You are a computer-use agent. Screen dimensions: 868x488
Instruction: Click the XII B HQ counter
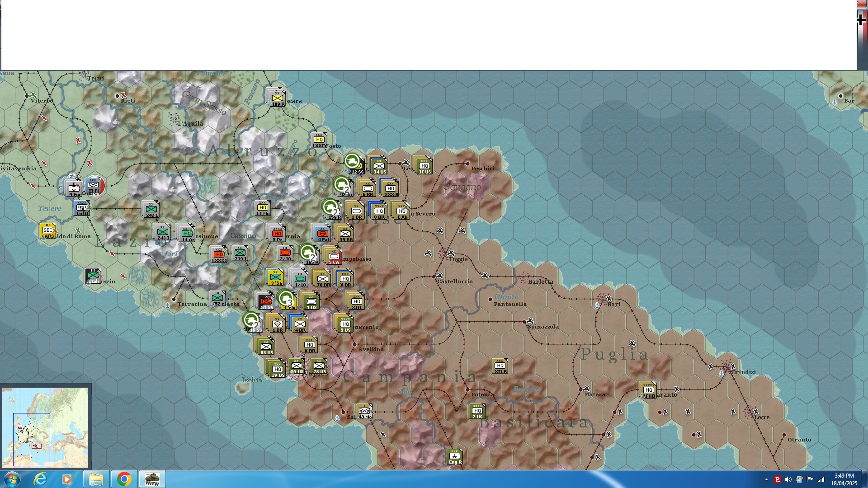pos(500,366)
